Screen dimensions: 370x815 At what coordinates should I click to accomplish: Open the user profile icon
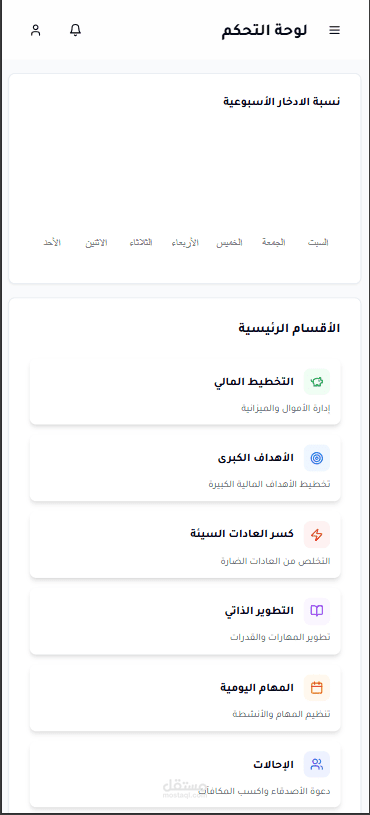(35, 30)
